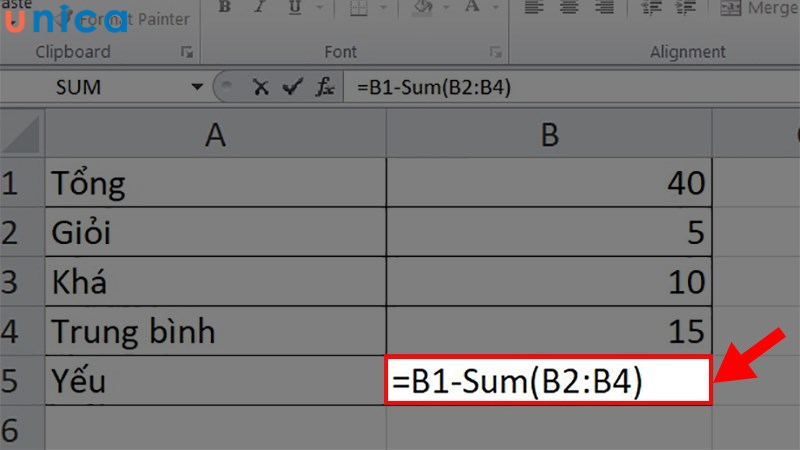Open the Borders dropdown arrow
Screen dimensions: 800x450
click(384, 7)
